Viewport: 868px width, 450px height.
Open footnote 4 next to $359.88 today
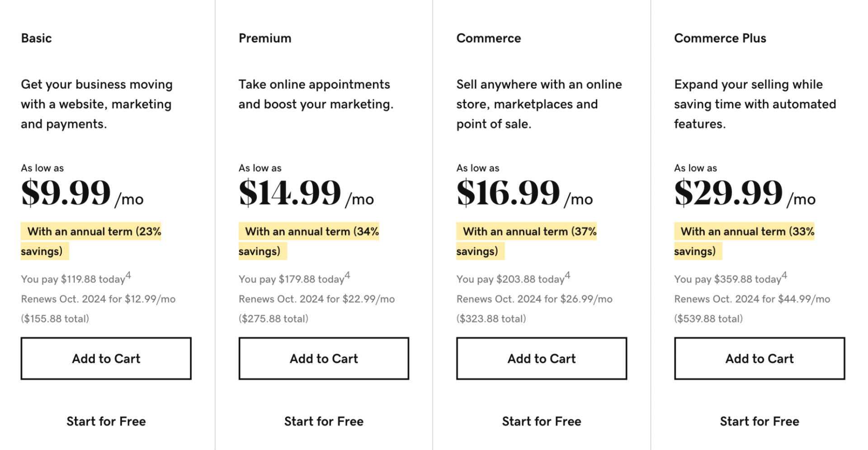point(784,275)
